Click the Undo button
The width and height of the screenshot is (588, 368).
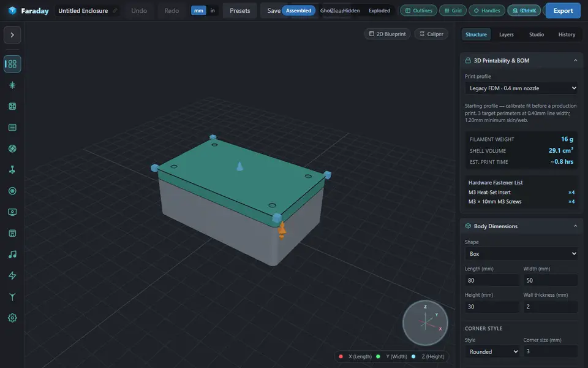[x=139, y=10]
